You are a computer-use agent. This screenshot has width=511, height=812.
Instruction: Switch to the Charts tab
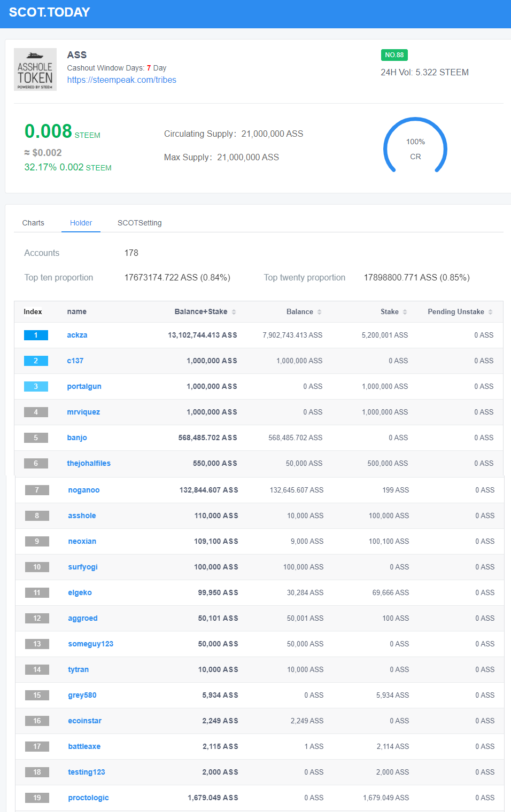33,223
